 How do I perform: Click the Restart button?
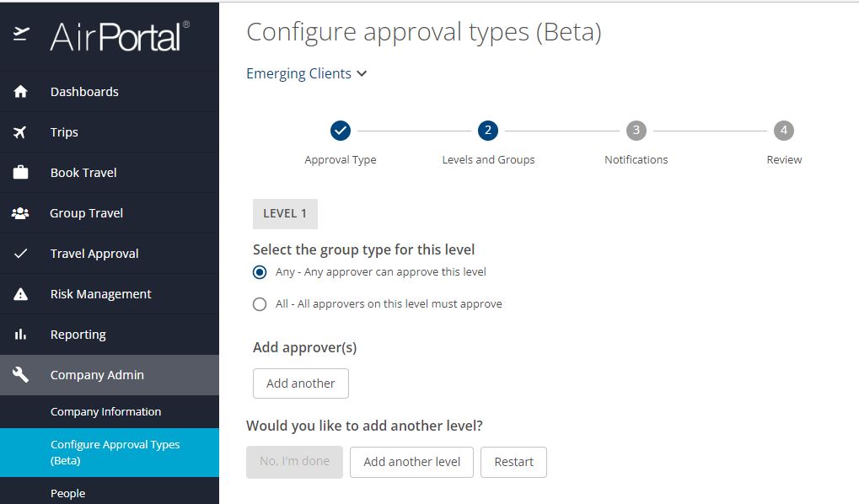pyautogui.click(x=513, y=462)
